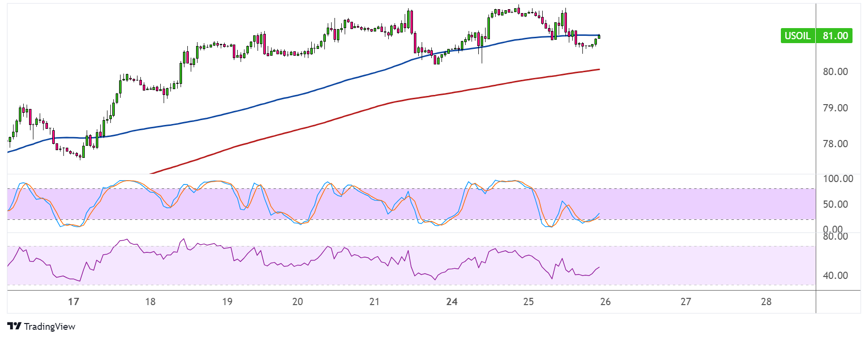Select date 18 on time axis
The width and height of the screenshot is (868, 339).
(150, 302)
